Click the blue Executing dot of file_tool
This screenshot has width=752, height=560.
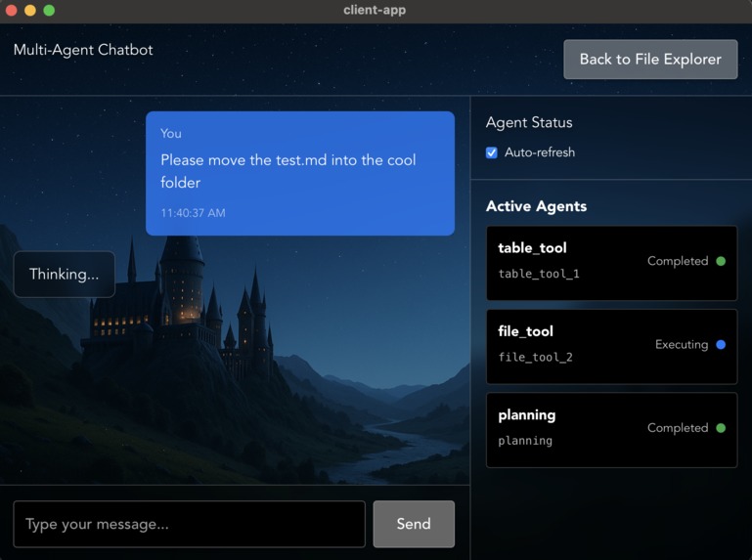point(721,344)
